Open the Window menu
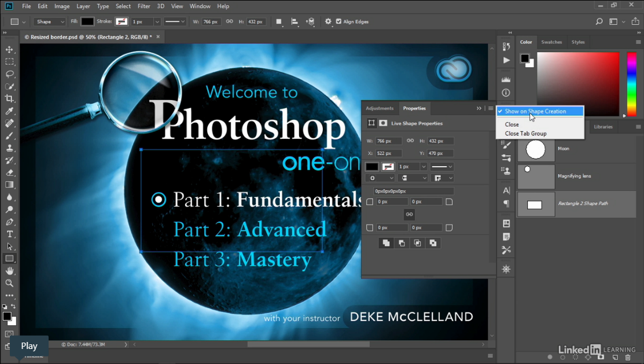This screenshot has height=364, width=644. 200,6
